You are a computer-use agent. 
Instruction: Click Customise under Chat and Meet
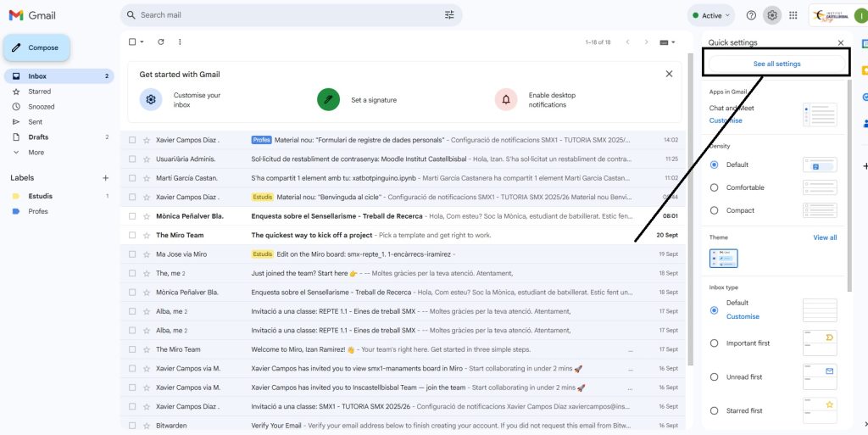coord(726,120)
